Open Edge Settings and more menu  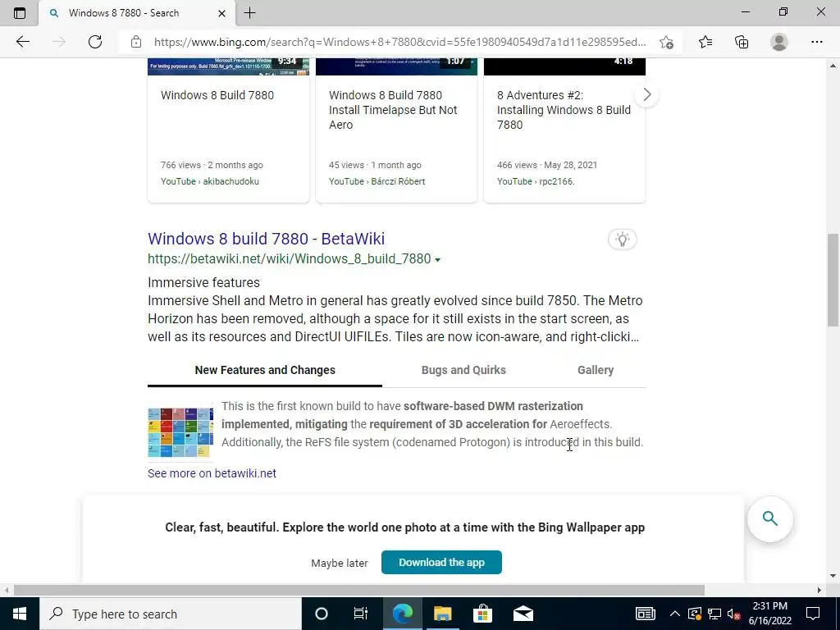(816, 42)
